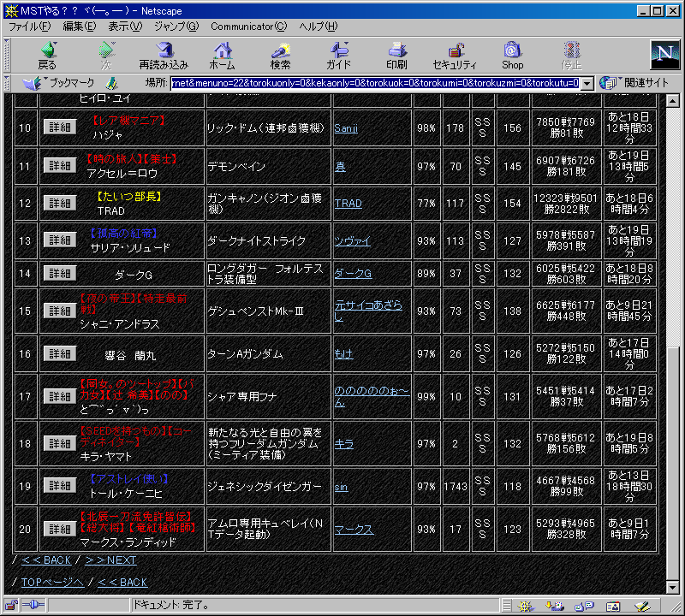Go to >>NEXT page link

pyautogui.click(x=111, y=560)
